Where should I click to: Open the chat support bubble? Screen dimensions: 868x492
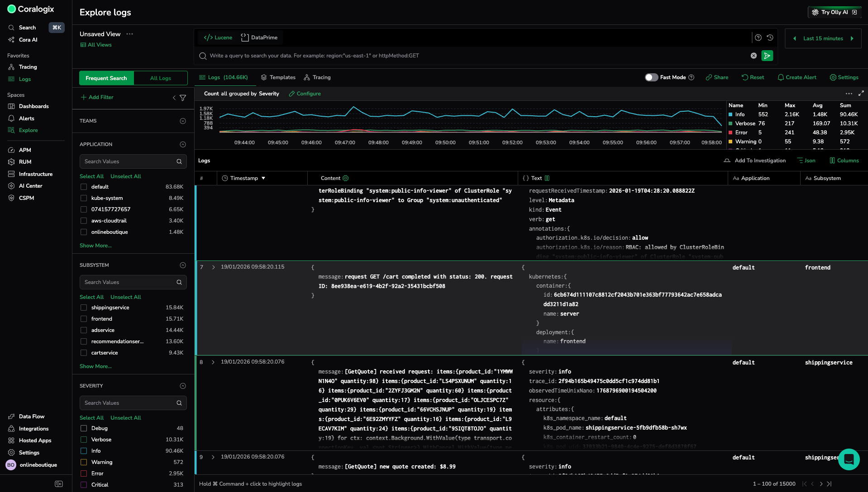pyautogui.click(x=849, y=459)
